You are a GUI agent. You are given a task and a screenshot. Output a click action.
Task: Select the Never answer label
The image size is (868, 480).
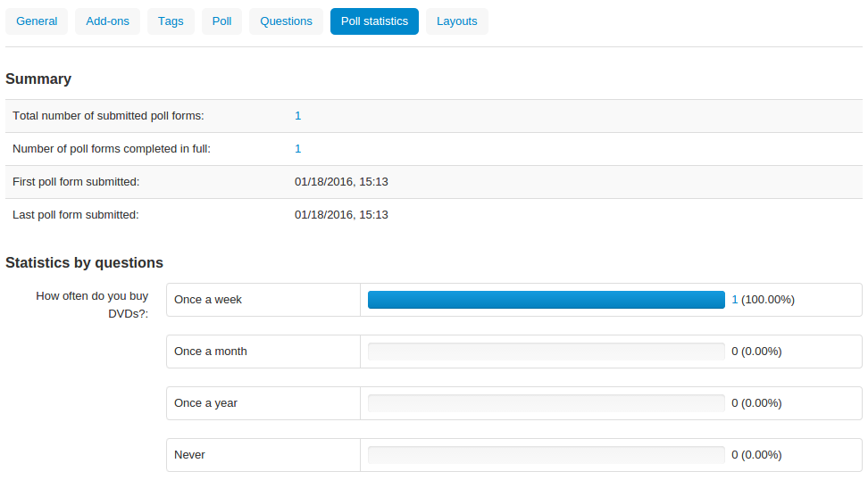(190, 454)
